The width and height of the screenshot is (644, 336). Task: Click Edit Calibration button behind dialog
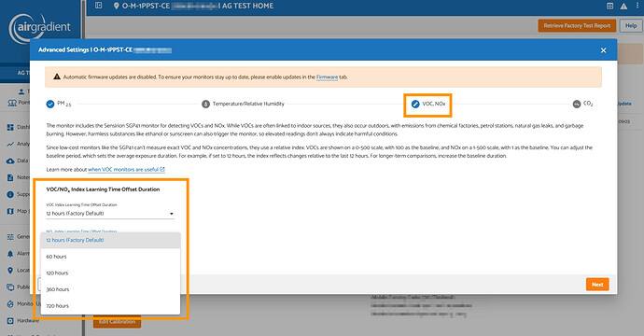(117, 322)
